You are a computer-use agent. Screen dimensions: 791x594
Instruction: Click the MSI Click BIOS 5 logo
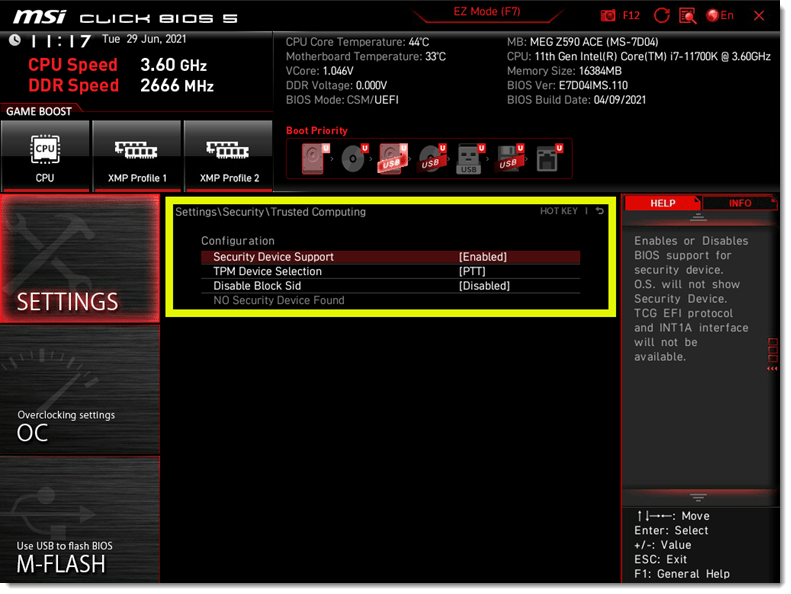(125, 18)
